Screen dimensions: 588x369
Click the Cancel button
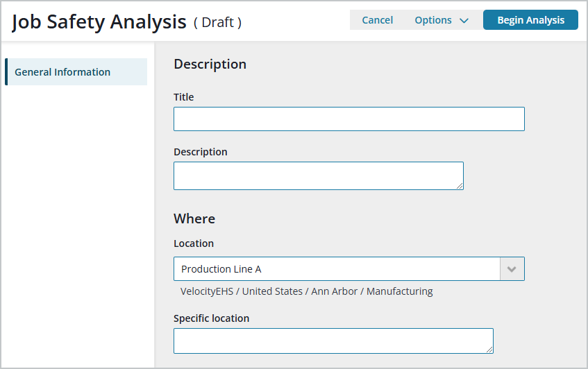tap(377, 20)
